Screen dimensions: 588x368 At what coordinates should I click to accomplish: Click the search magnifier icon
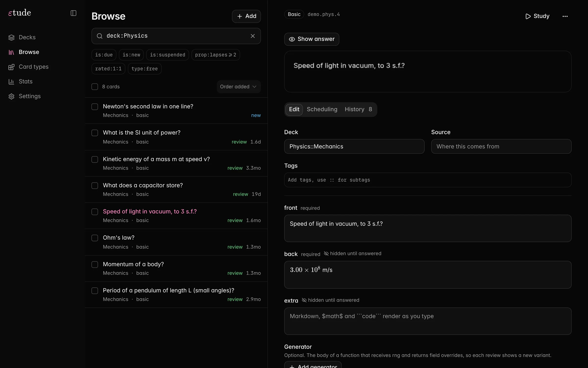(x=99, y=36)
